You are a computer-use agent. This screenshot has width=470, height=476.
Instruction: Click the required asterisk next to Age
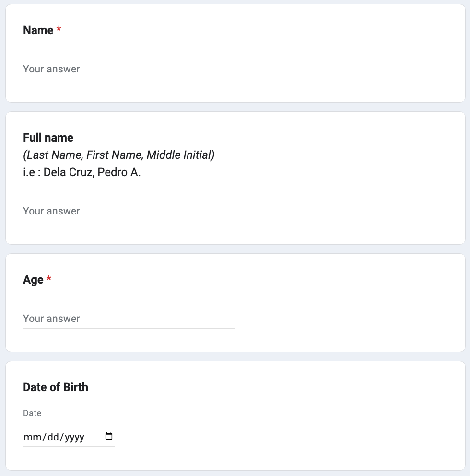point(49,279)
